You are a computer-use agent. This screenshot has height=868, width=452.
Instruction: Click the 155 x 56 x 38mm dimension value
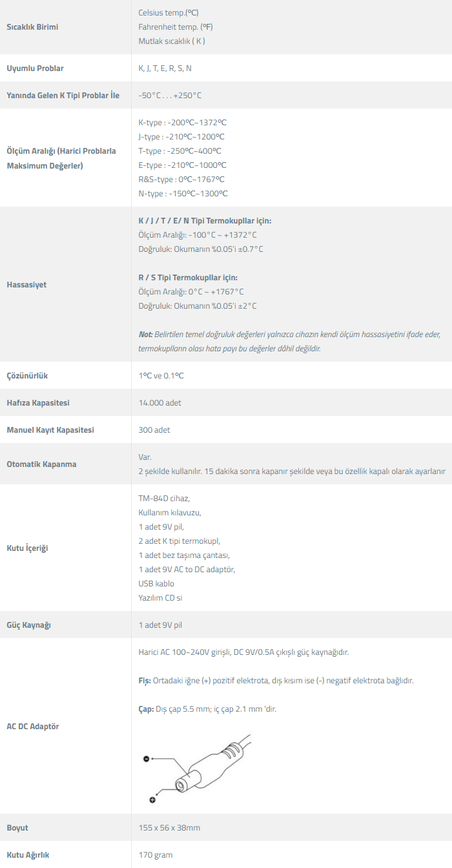point(169,828)
